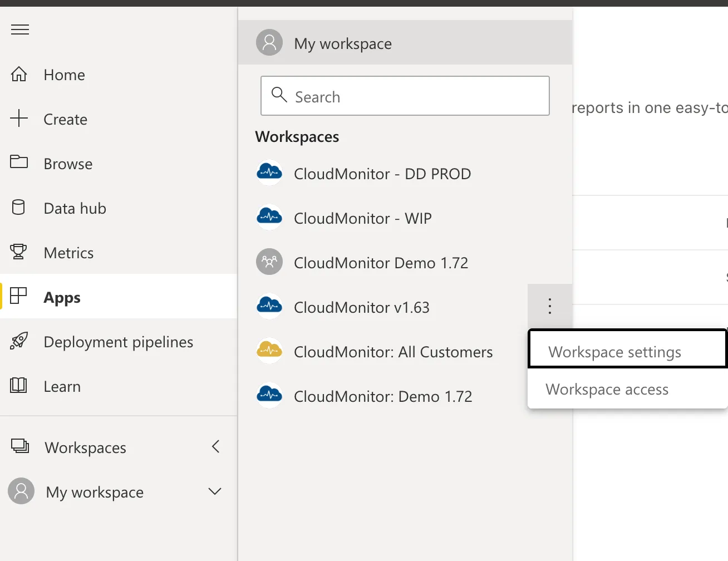Click the CloudMonitor: Demo 1.72 cloud icon
728x561 pixels.
[269, 396]
